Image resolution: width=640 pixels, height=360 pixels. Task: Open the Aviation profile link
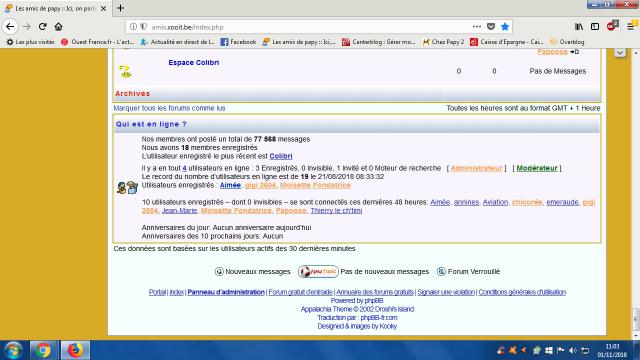click(496, 202)
